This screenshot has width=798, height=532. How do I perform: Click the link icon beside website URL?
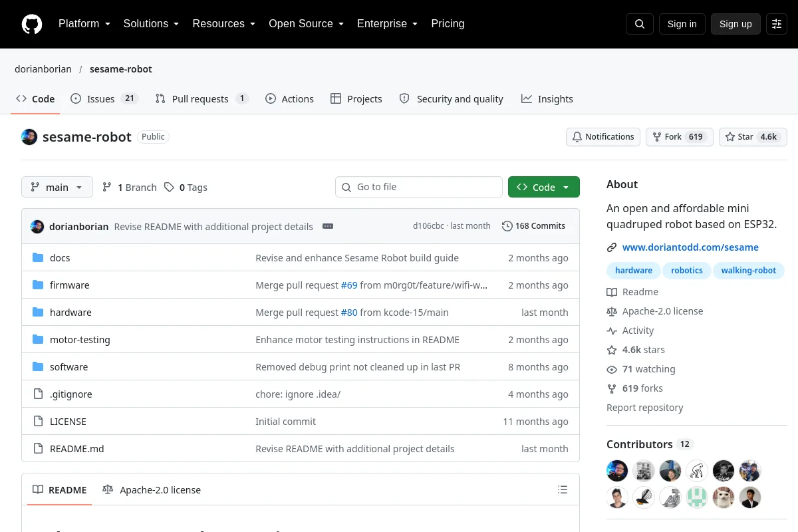pos(612,247)
